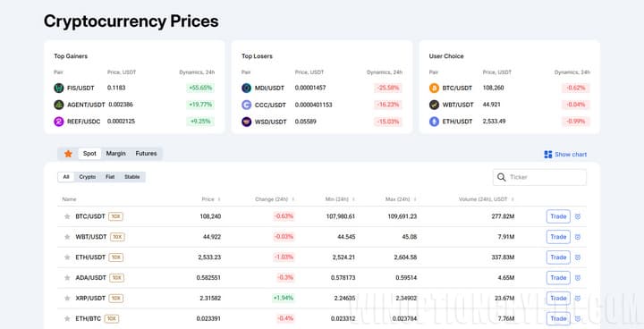Click the ADA/USDT pair name in table

coord(90,278)
